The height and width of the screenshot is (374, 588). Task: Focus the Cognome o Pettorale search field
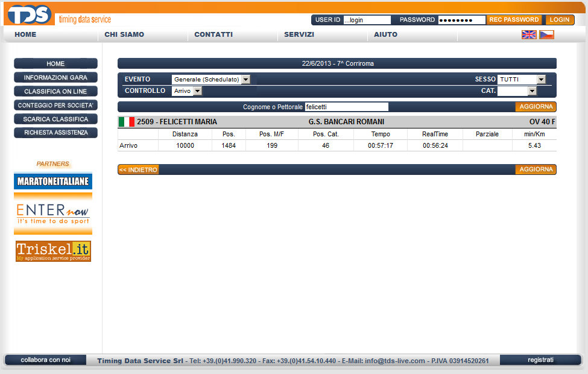click(346, 107)
